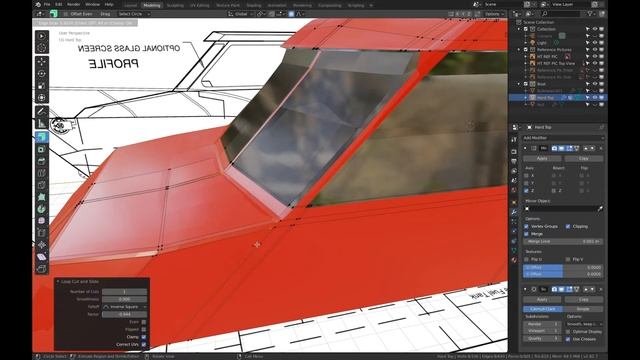Apply the Mirror modifier
This screenshot has height=360, width=640.
click(x=542, y=158)
